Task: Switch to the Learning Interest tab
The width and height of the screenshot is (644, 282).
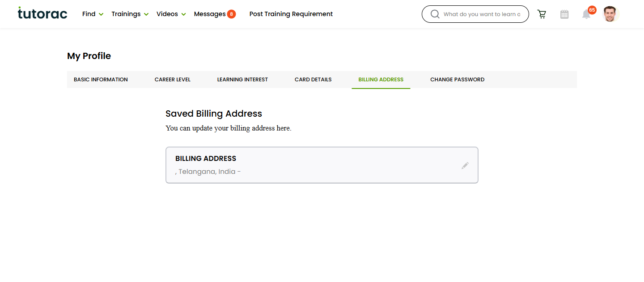Action: (x=242, y=80)
